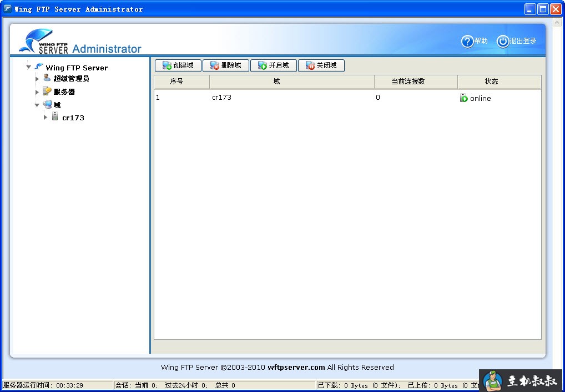Open the 帮助 help link

(481, 41)
